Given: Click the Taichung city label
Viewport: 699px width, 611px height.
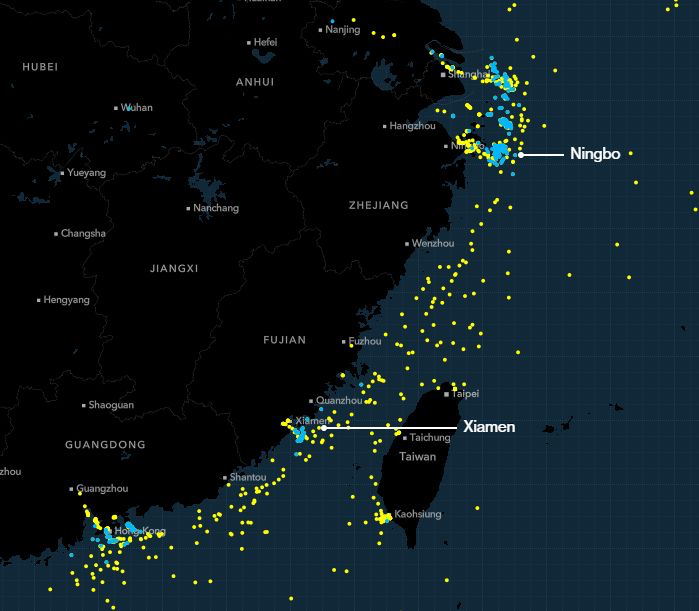Looking at the screenshot, I should click(430, 437).
